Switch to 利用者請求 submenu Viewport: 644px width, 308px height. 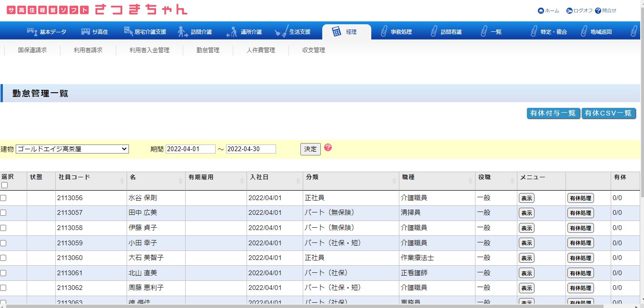[x=88, y=50]
